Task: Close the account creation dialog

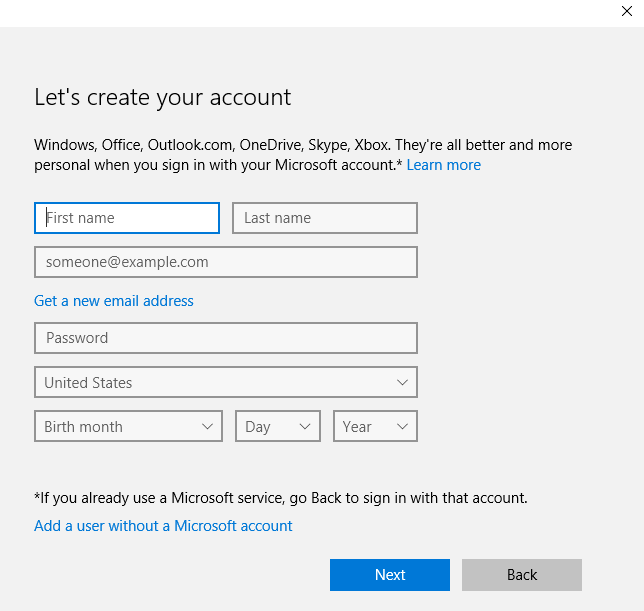Action: 627,11
